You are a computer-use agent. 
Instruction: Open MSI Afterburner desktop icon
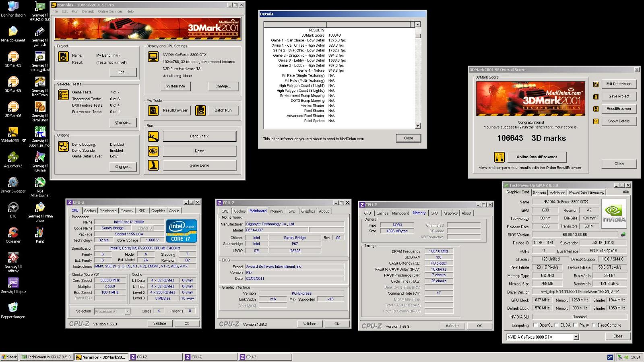(x=40, y=187)
